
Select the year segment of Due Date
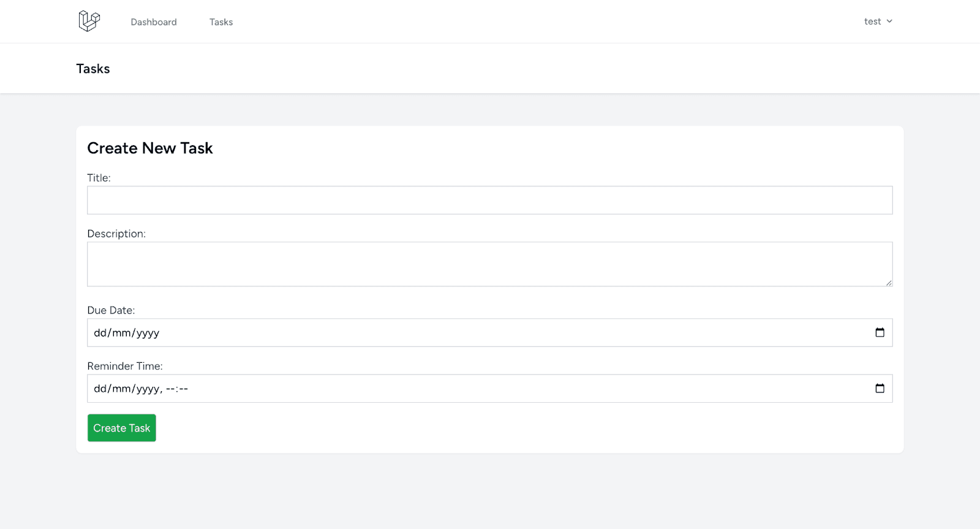148,333
